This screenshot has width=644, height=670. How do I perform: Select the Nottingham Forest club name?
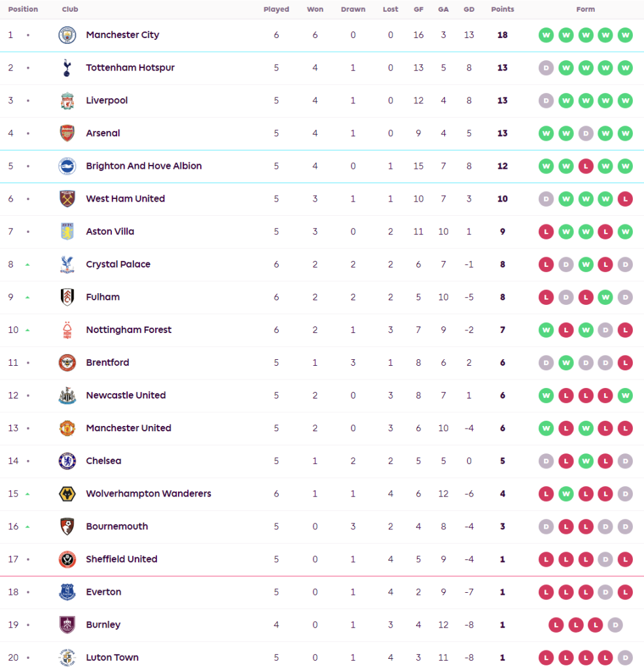[x=128, y=330]
